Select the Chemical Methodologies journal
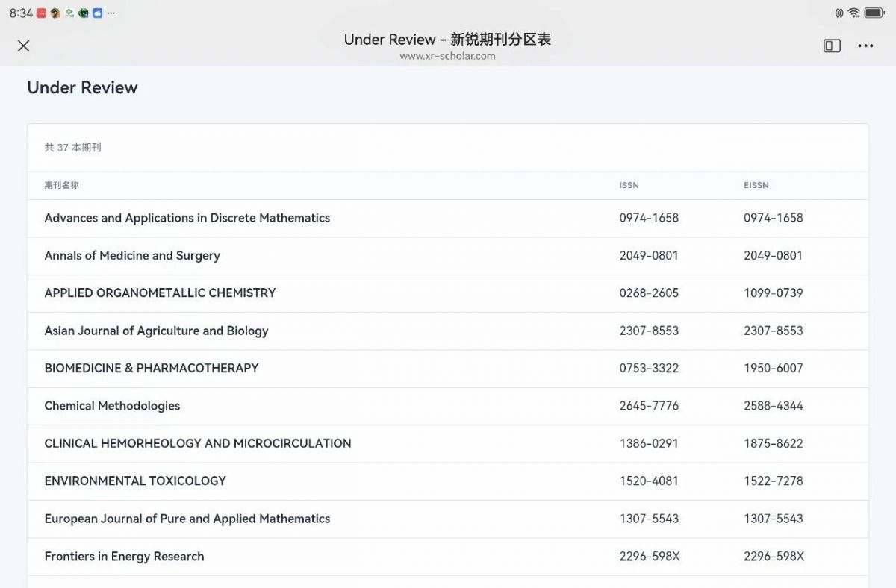Image resolution: width=896 pixels, height=588 pixels. [x=112, y=406]
